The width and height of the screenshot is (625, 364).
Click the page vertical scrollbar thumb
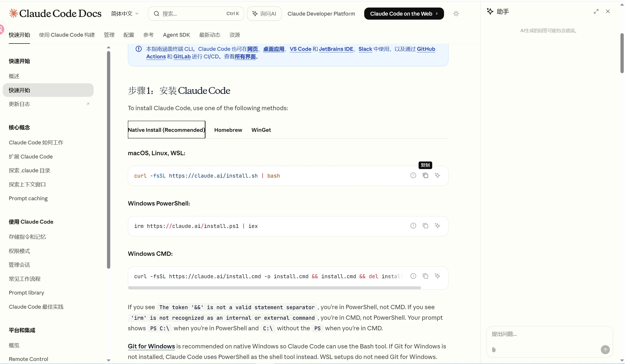point(622,53)
